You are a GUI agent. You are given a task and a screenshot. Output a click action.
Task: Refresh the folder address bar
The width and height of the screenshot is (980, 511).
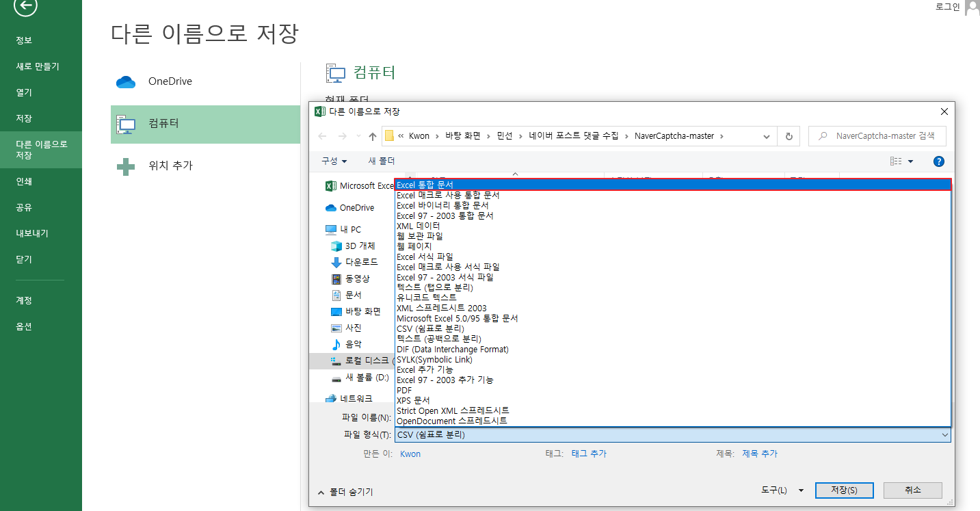pos(789,136)
